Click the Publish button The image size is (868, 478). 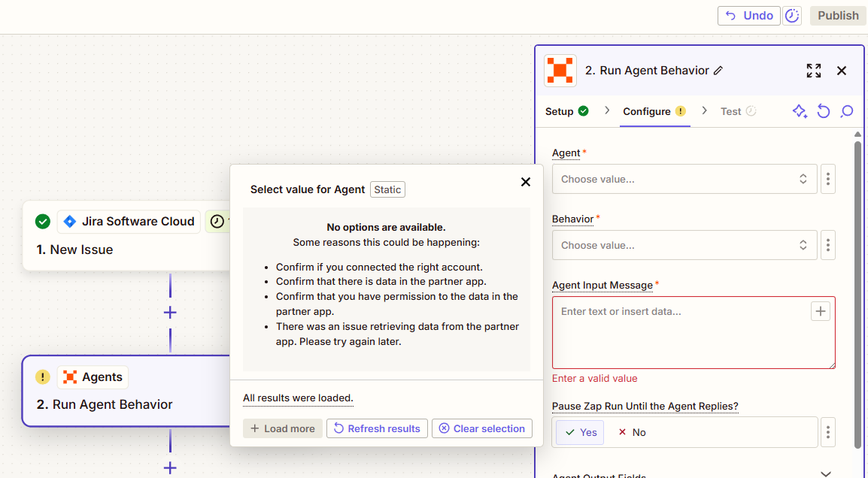click(838, 16)
